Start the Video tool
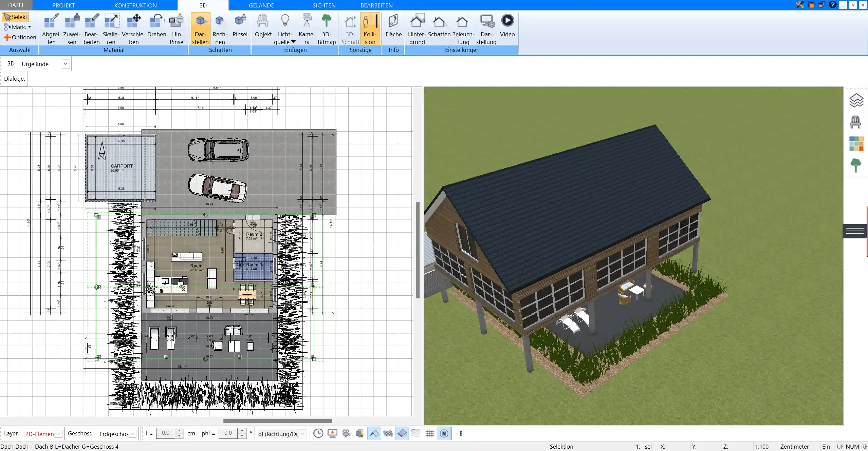 point(507,25)
